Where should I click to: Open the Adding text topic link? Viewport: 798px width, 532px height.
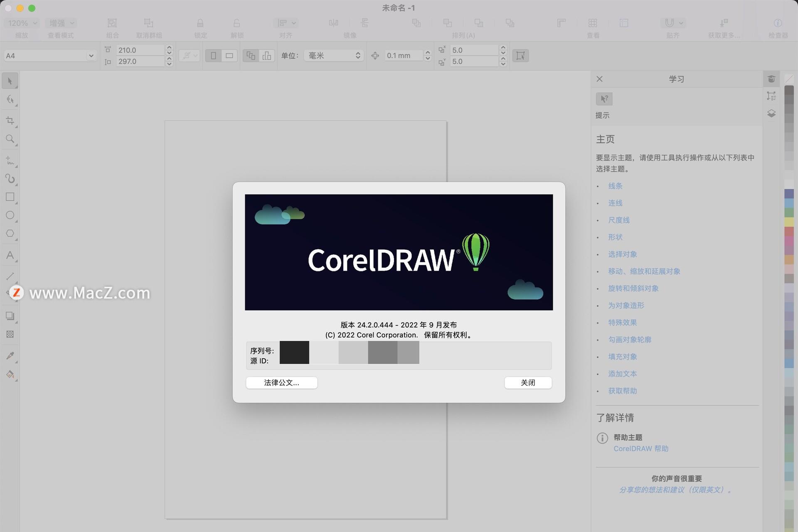coord(623,374)
